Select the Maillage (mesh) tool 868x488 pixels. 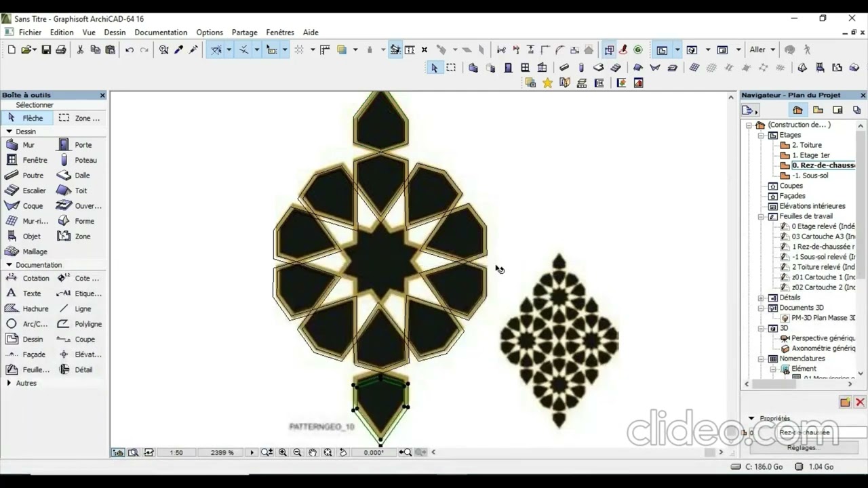coord(27,251)
